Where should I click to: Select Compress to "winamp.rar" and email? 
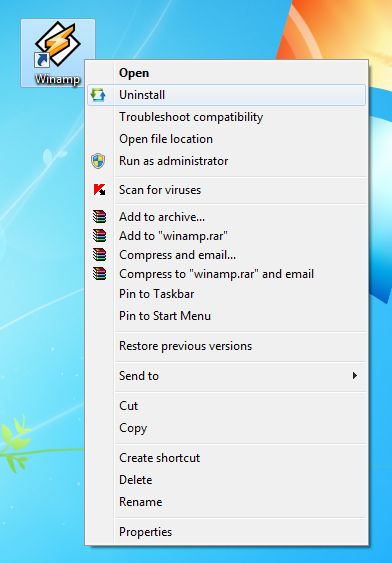pos(227,274)
